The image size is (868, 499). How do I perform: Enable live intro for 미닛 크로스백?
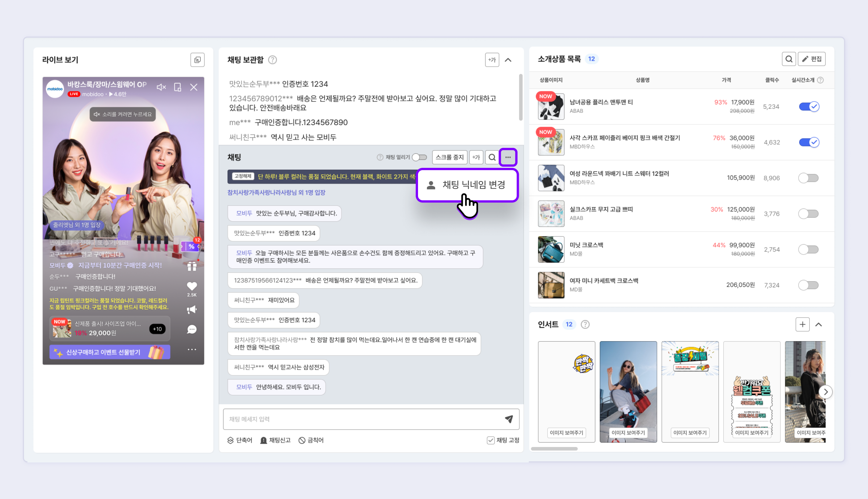[x=808, y=249]
